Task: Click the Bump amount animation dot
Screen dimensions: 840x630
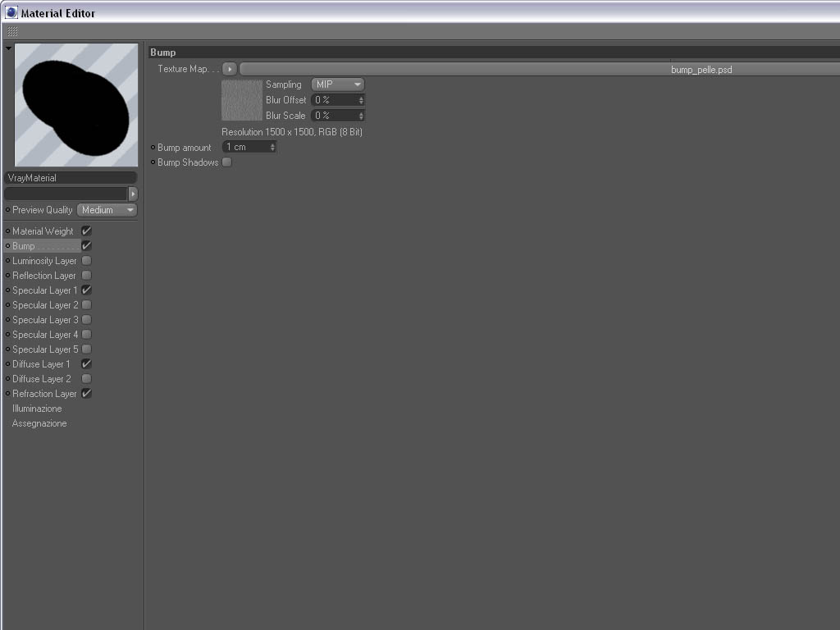Action: (153, 147)
